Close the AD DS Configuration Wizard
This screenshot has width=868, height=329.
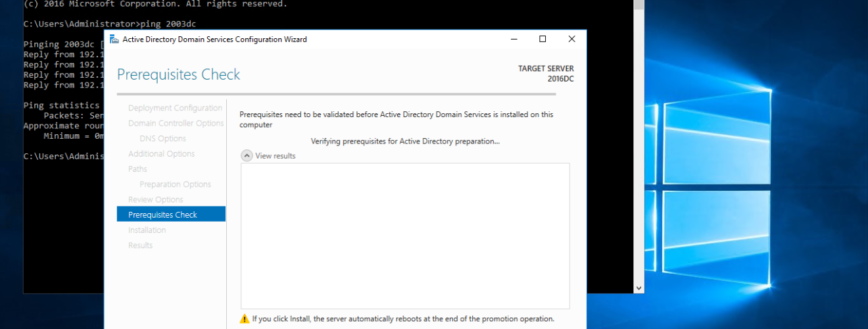572,39
